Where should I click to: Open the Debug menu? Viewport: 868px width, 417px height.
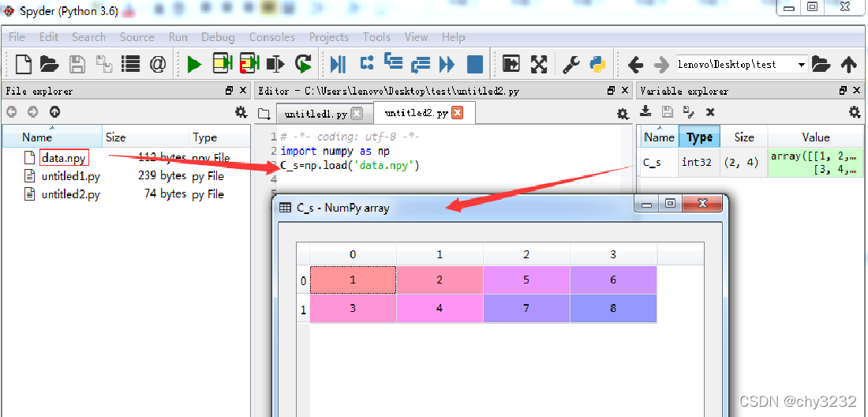tap(218, 37)
